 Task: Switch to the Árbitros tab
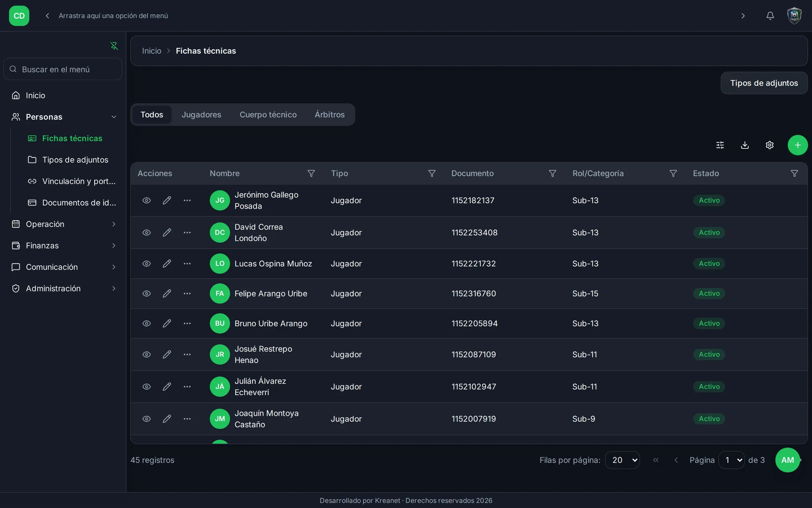330,115
